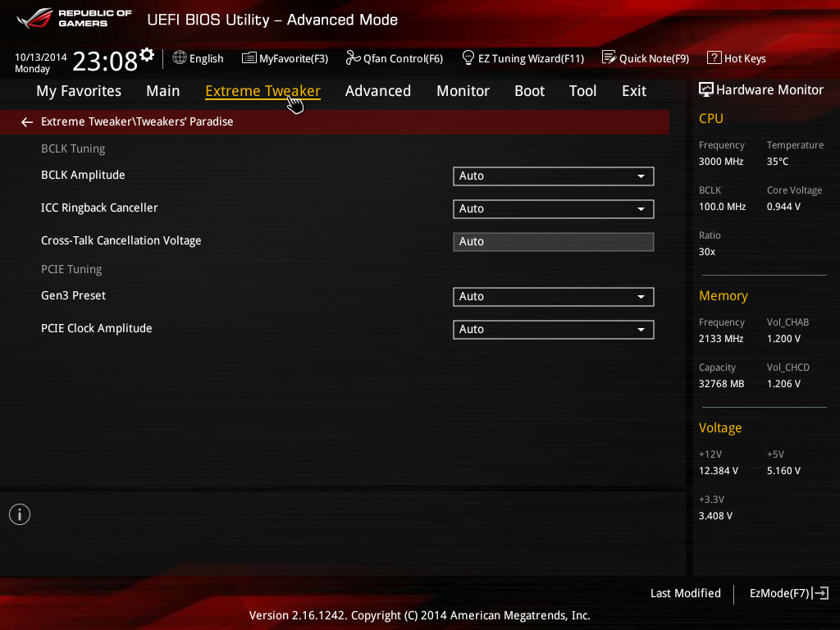
Task: Click the Version 2.16.1242 copyright text
Action: (419, 615)
